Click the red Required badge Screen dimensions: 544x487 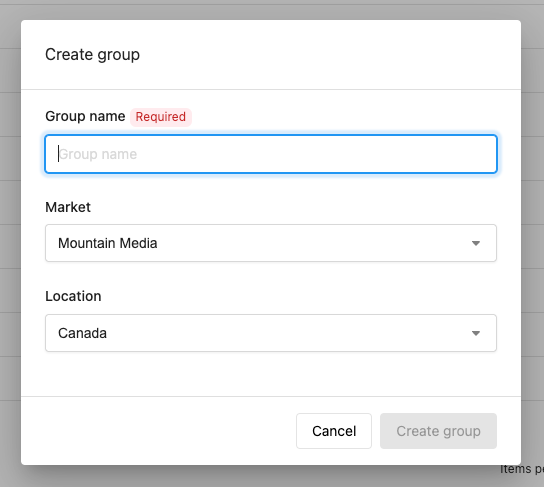[161, 117]
